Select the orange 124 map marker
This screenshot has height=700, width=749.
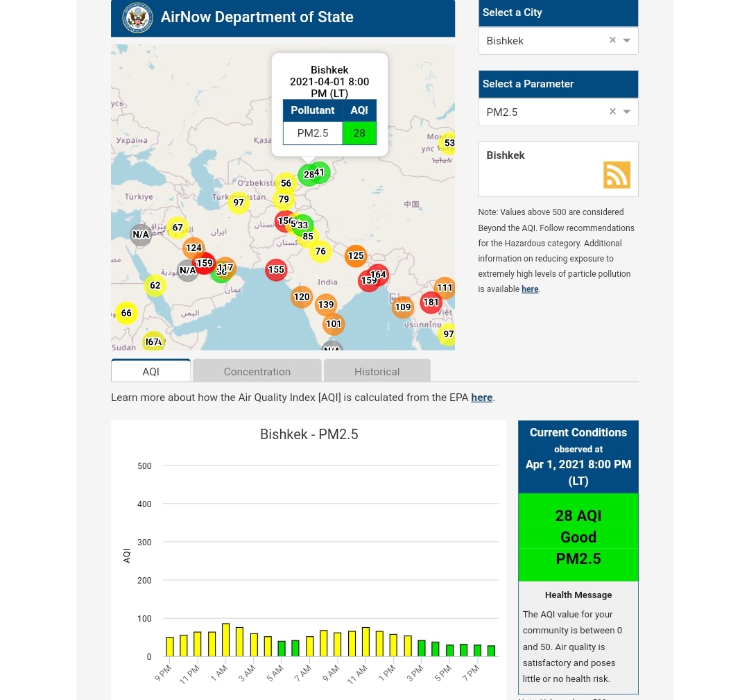pos(193,248)
